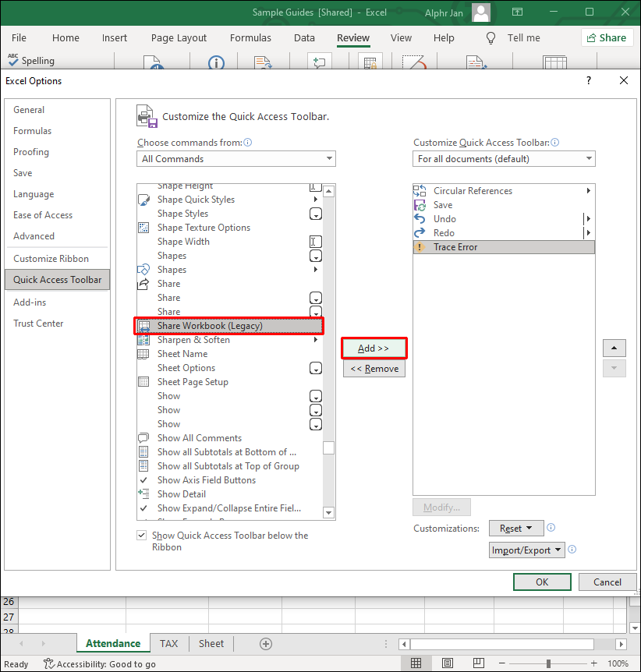Viewport: 641px width, 672px height.
Task: Open the All Commands dropdown
Action: click(x=236, y=158)
